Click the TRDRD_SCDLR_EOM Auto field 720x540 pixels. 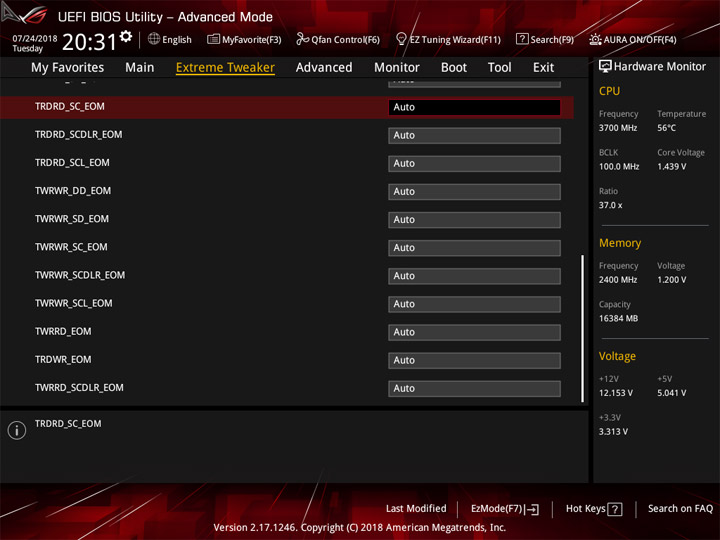coord(474,135)
